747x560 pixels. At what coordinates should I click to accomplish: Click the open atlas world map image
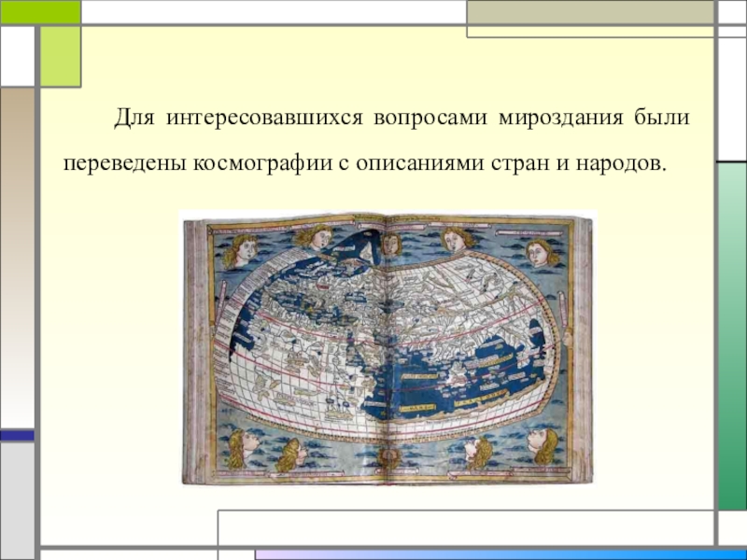coord(388,348)
